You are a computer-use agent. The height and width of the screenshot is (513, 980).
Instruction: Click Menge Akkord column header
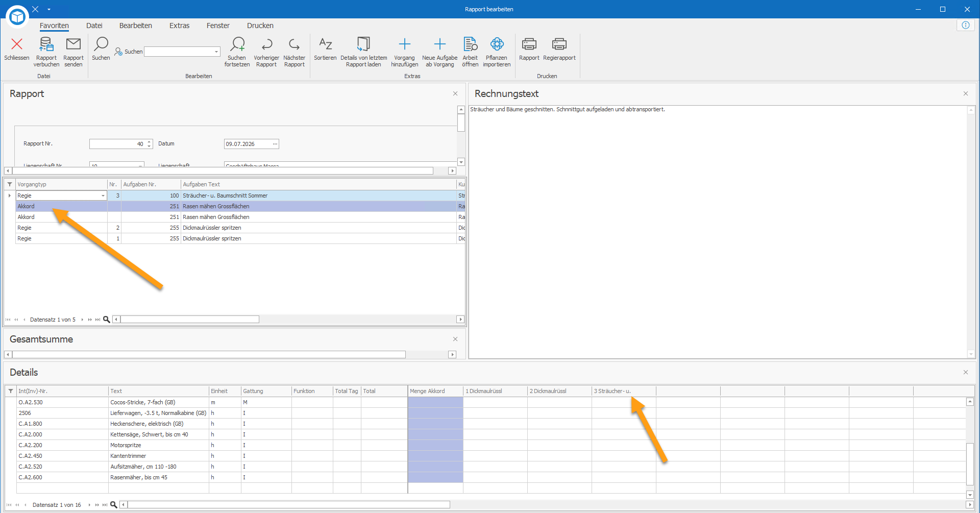point(435,391)
